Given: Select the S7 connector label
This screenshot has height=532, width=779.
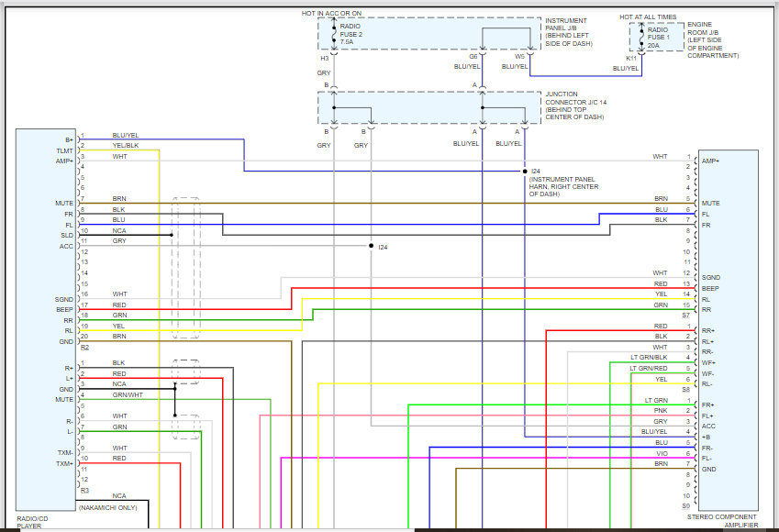Looking at the screenshot, I should tap(685, 316).
